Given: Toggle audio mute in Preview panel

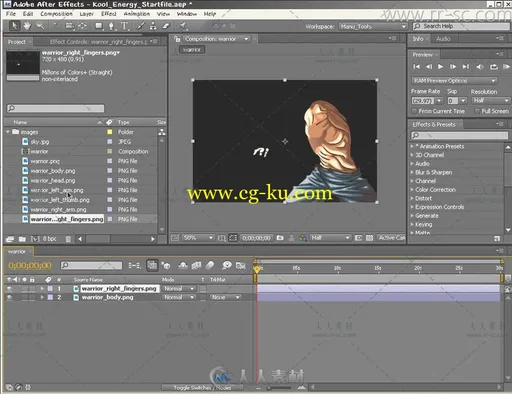Looking at the screenshot, I should click(480, 67).
